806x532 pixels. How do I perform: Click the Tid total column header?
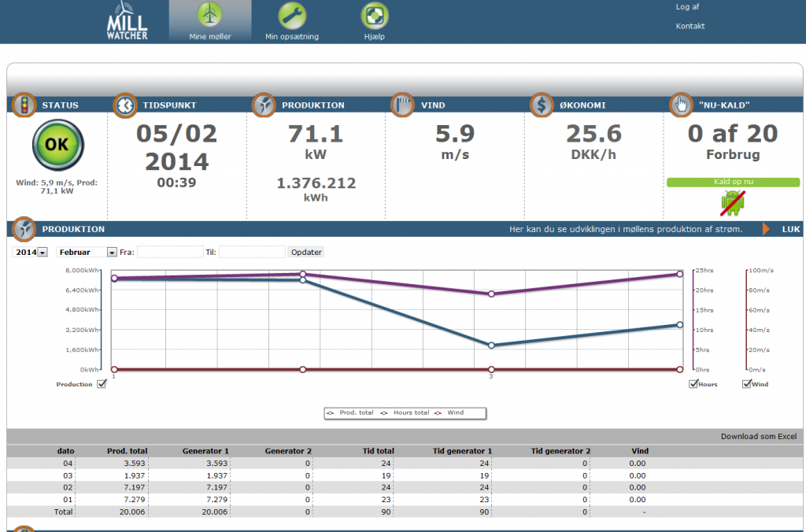[x=379, y=451]
